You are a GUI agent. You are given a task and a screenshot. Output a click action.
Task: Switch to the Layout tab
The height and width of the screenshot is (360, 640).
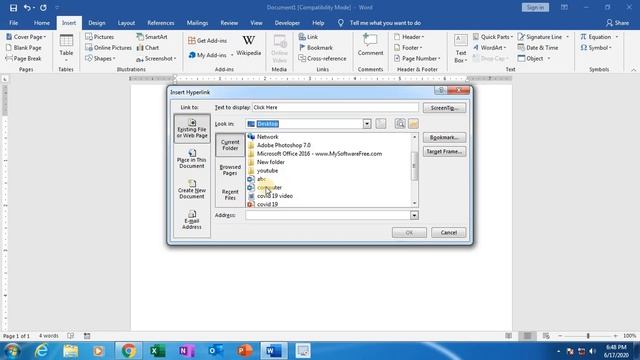(126, 23)
